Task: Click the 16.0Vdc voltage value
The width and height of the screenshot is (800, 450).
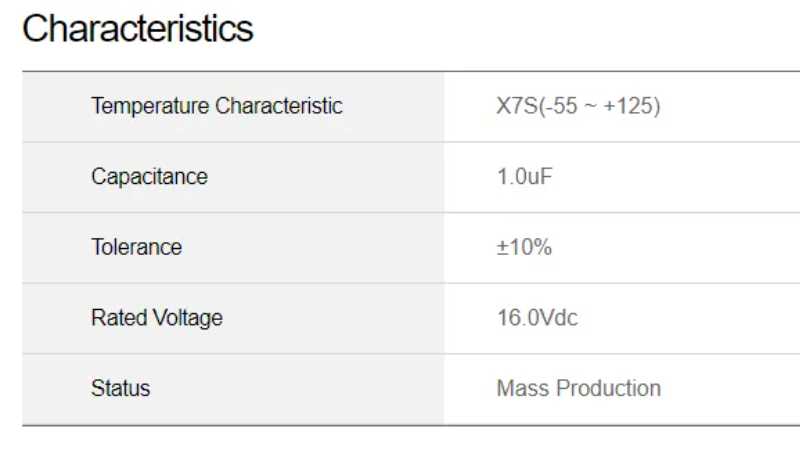Action: [x=537, y=317]
